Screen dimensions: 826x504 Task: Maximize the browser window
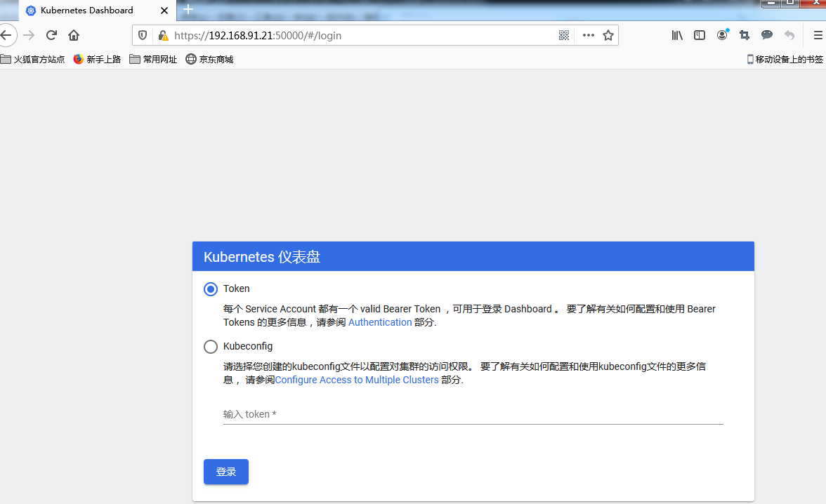789,4
